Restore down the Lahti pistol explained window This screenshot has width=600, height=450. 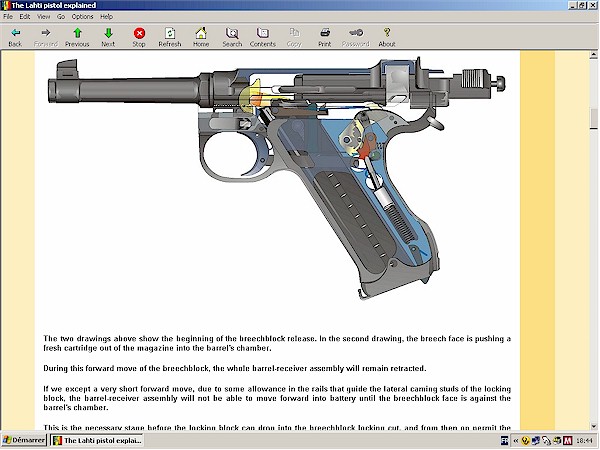pos(582,5)
